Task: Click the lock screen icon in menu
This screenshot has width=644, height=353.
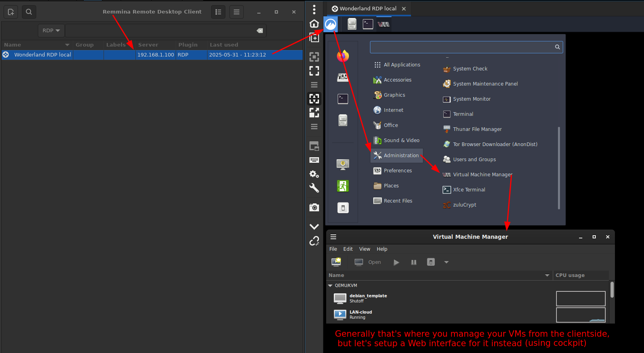Action: point(343,164)
